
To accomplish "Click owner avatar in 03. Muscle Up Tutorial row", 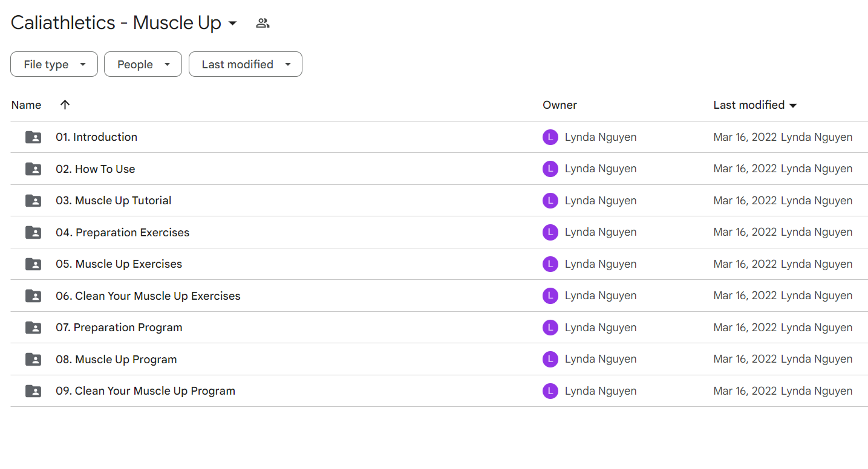I will point(550,201).
